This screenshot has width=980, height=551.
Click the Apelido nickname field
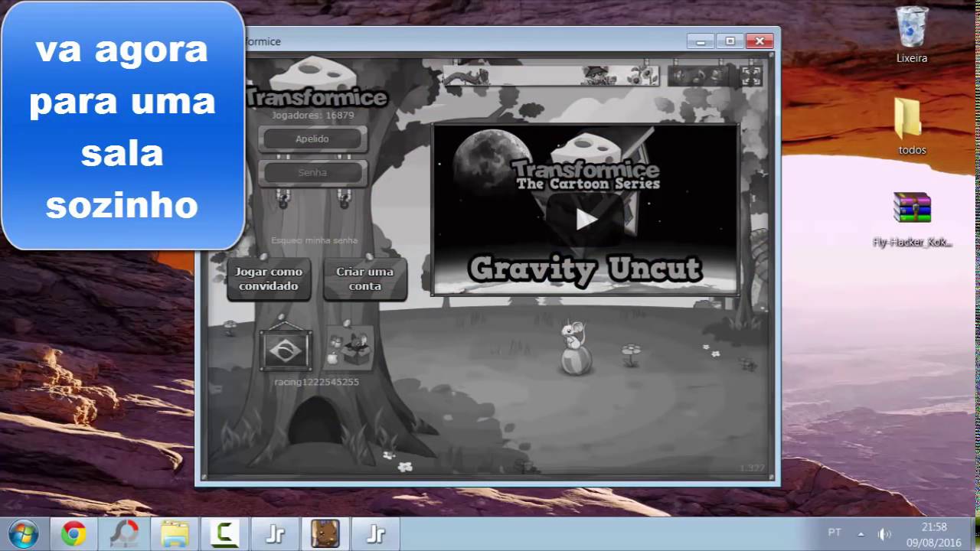pos(312,139)
